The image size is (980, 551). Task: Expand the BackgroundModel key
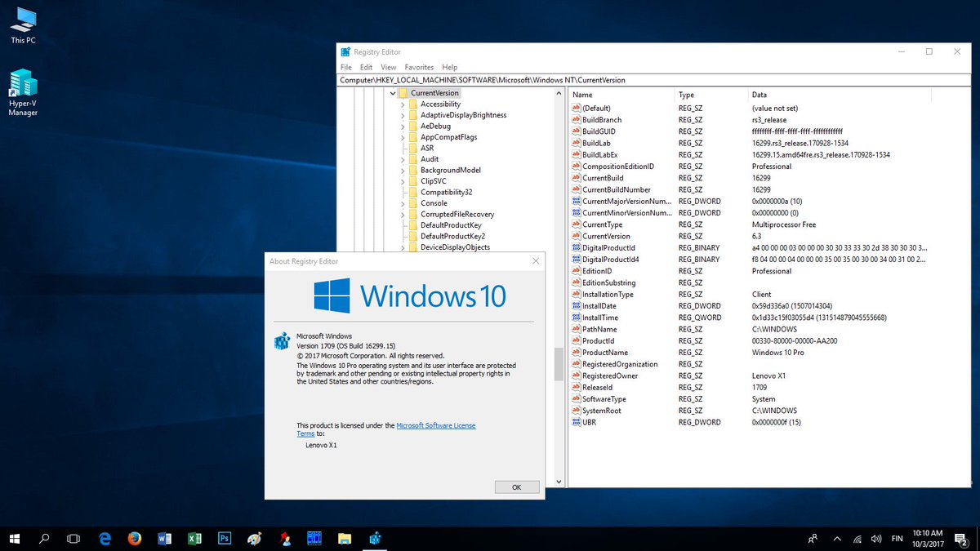(403, 170)
